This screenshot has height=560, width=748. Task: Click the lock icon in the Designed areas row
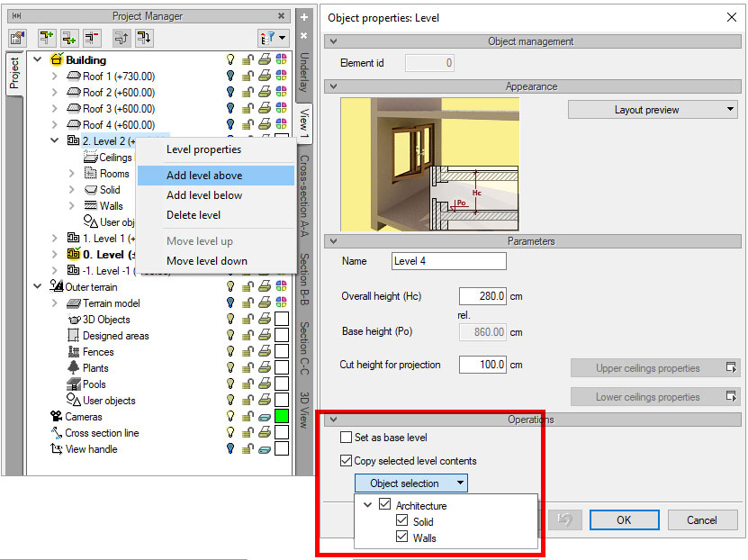coord(248,335)
